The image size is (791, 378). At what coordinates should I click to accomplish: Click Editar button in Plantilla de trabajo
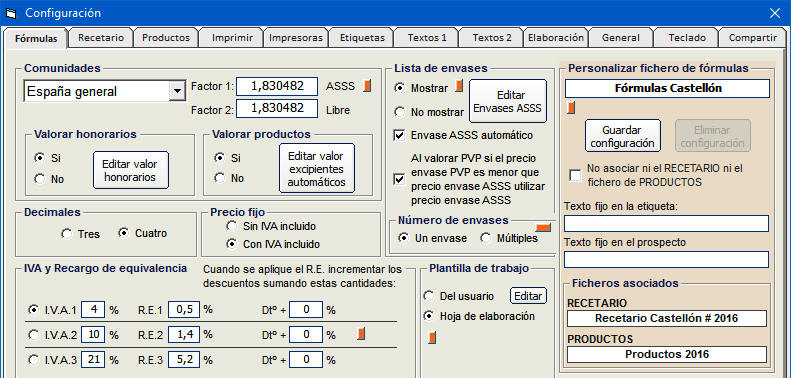coord(528,296)
